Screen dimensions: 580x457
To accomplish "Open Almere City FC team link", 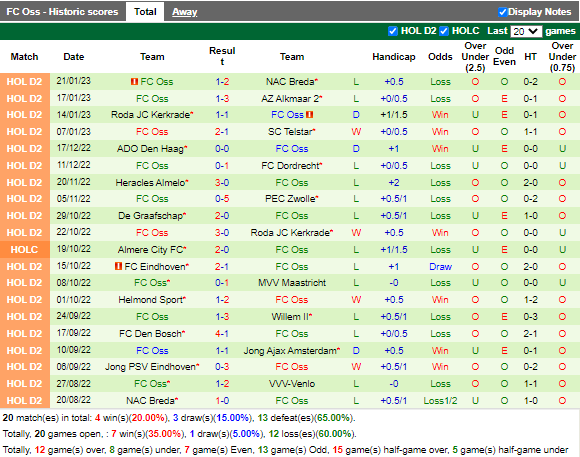I will coord(151,250).
